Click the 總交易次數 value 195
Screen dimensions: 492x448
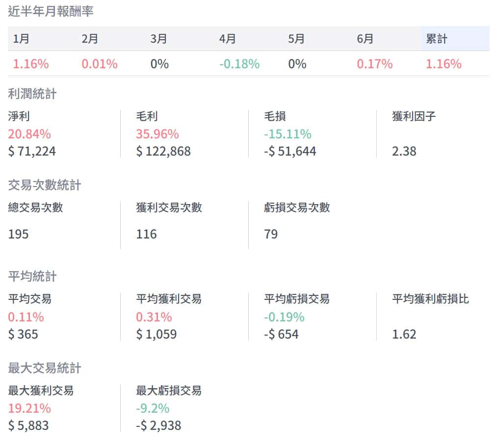pos(19,234)
